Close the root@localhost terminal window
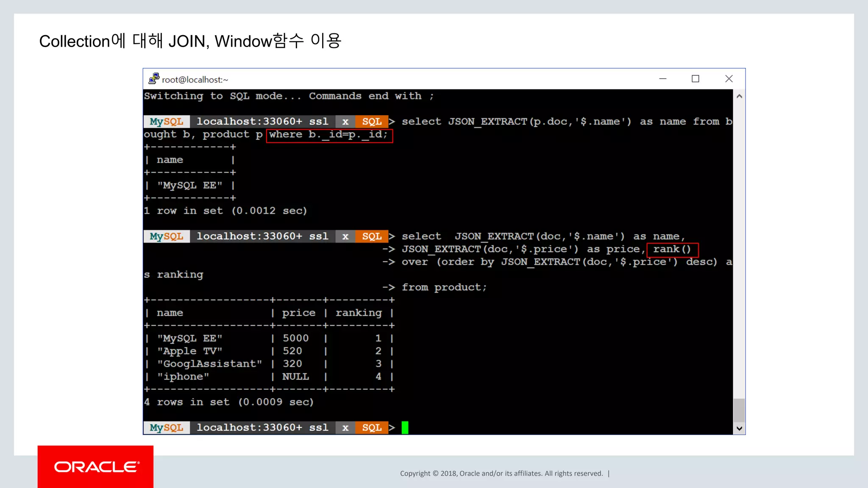This screenshot has height=488, width=868. coord(729,79)
